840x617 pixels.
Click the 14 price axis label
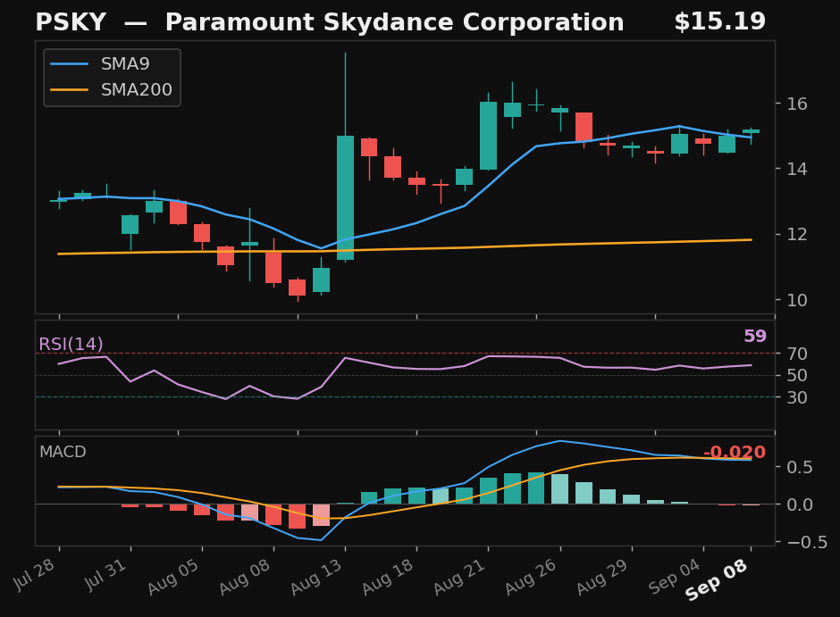(x=797, y=169)
